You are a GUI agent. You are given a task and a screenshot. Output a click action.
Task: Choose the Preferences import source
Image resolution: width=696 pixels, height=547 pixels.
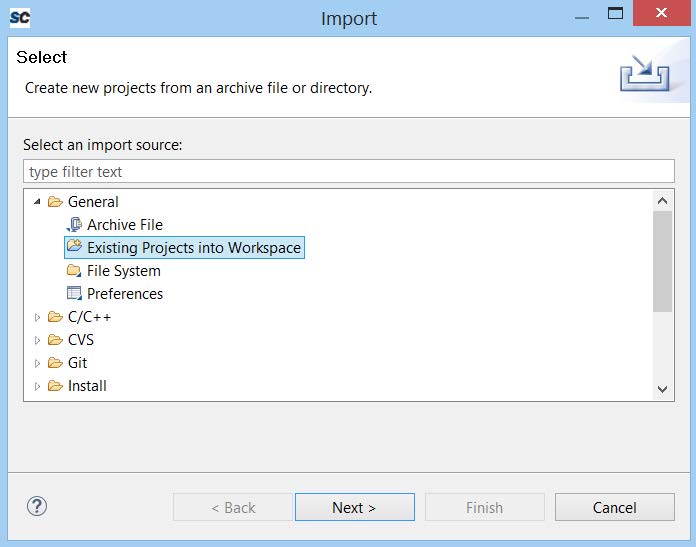coord(124,294)
